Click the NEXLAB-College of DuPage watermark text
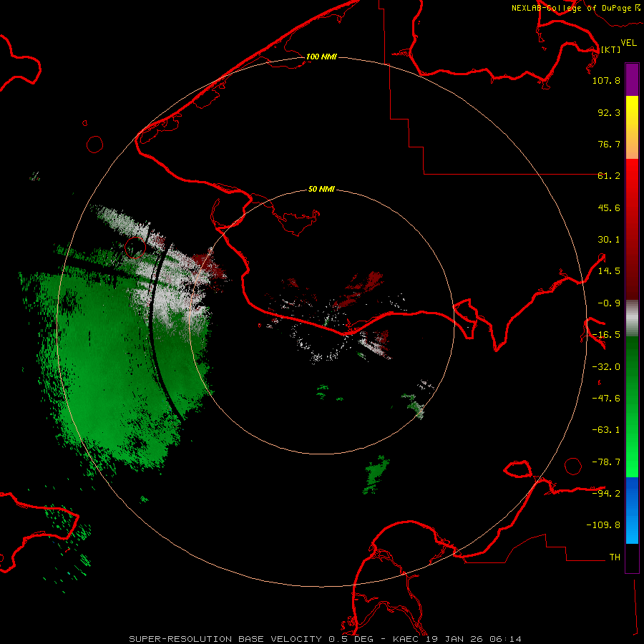This screenshot has height=644, width=644. (x=575, y=8)
